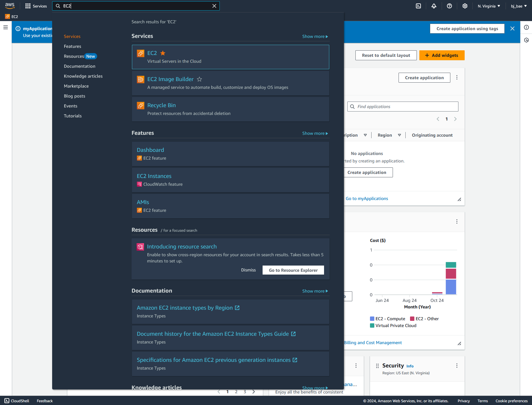The width and height of the screenshot is (532, 405).
Task: Clear the EC2 search query
Action: click(x=214, y=6)
